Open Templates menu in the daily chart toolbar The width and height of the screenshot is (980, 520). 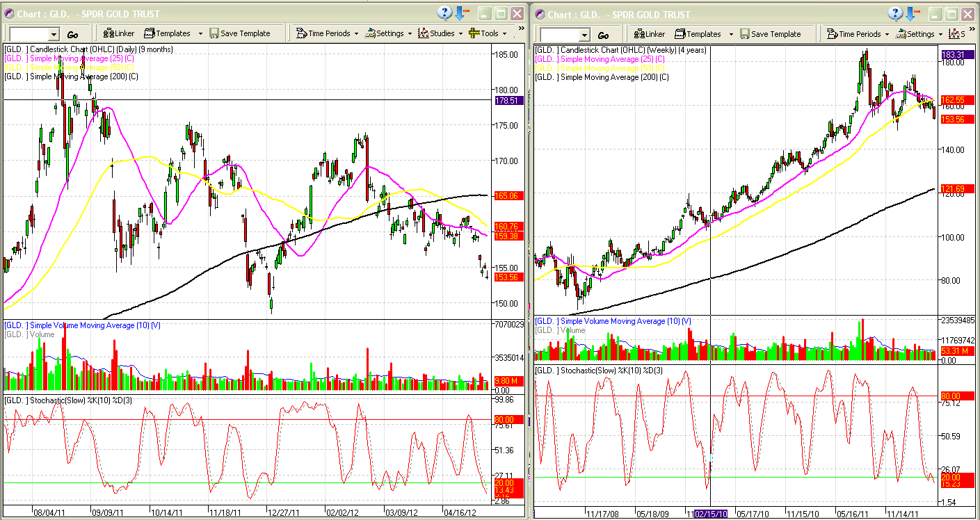pyautogui.click(x=172, y=33)
